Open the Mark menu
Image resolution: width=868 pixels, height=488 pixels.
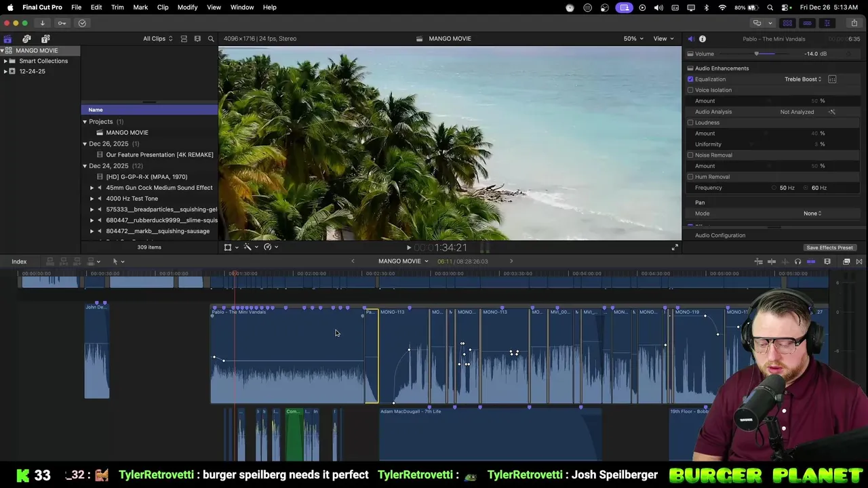tap(140, 7)
